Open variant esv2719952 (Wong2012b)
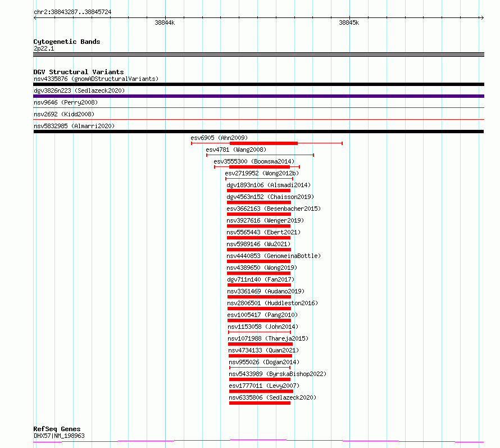500x448 pixels. point(262,173)
